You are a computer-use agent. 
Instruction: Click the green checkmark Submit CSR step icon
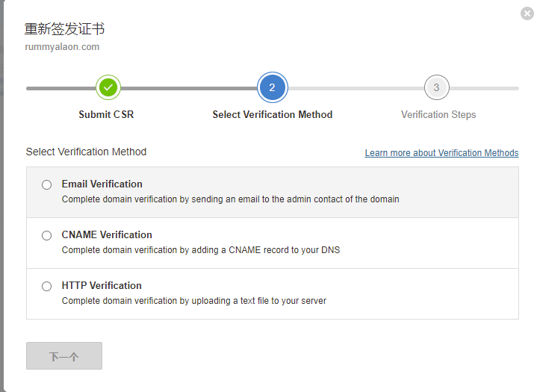(x=108, y=88)
